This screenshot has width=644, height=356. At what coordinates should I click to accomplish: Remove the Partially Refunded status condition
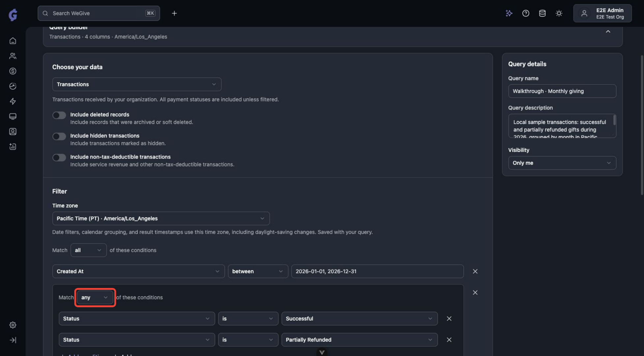449,340
